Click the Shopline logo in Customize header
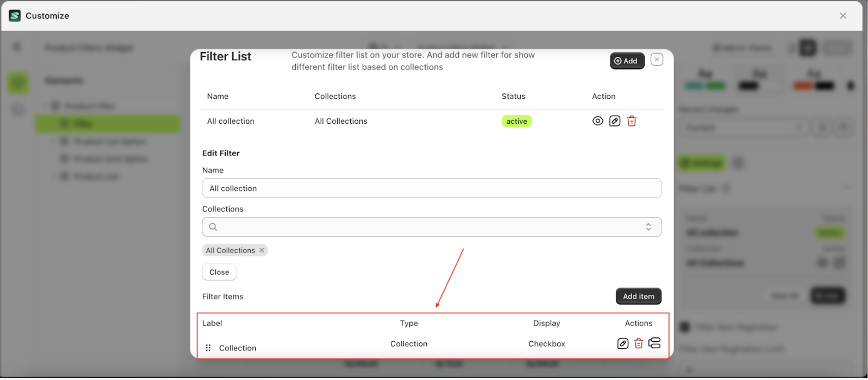868x380 pixels. click(x=15, y=16)
